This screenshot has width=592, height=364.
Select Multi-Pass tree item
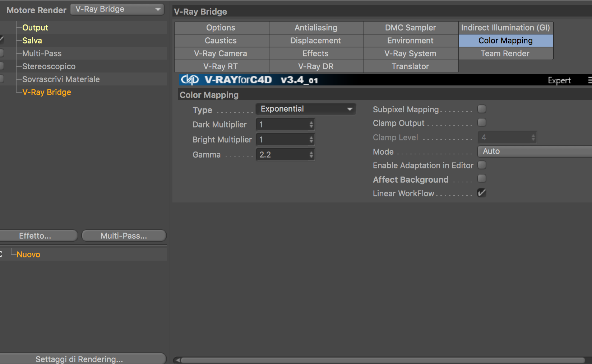(x=42, y=53)
